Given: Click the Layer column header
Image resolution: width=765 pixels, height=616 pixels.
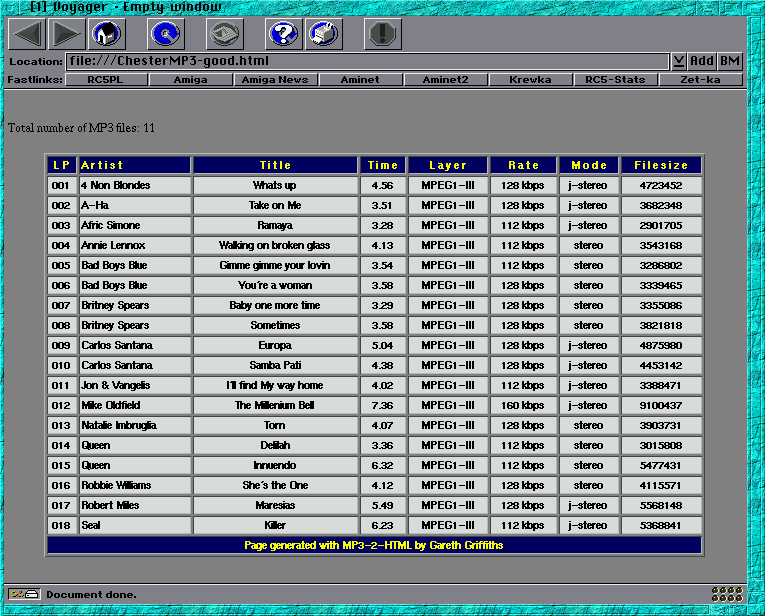Looking at the screenshot, I should tap(448, 165).
